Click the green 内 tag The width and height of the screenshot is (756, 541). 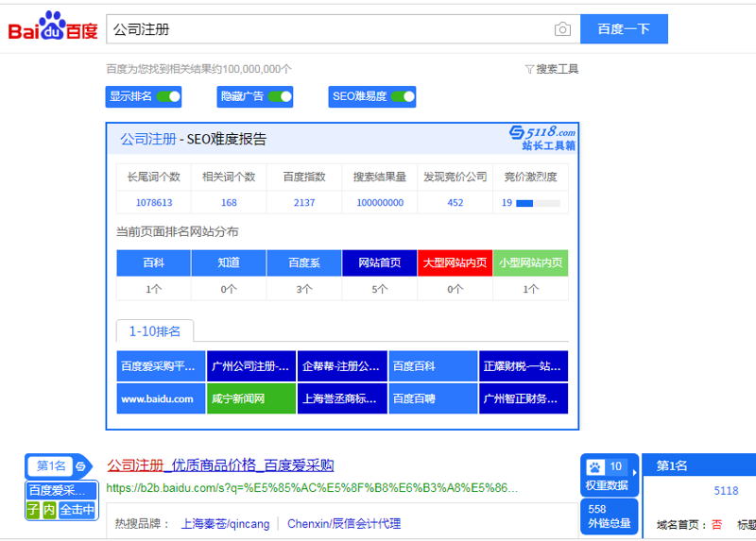click(49, 510)
